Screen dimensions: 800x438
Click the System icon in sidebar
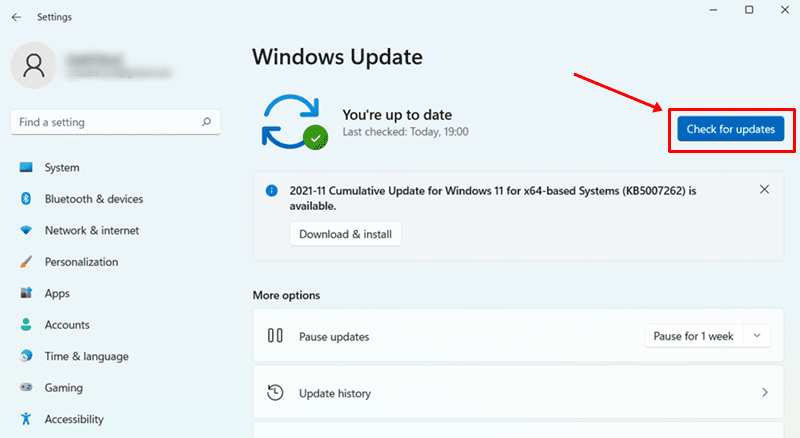click(26, 168)
